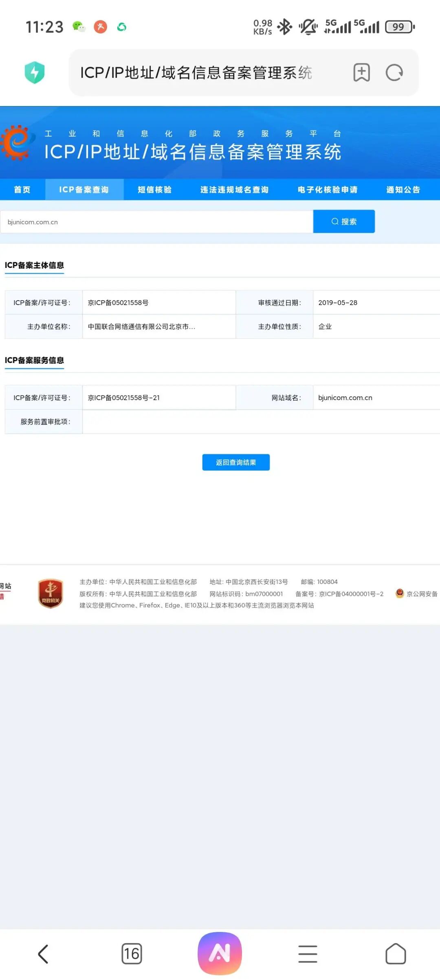The image size is (440, 980).
Task: Select the ICP备案查询 tab
Action: (x=84, y=190)
